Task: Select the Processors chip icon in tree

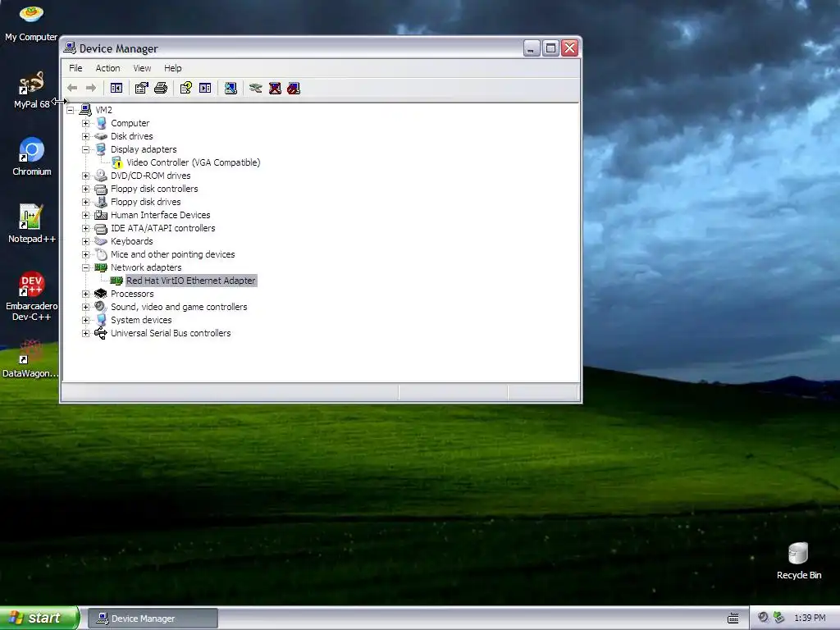Action: click(101, 294)
